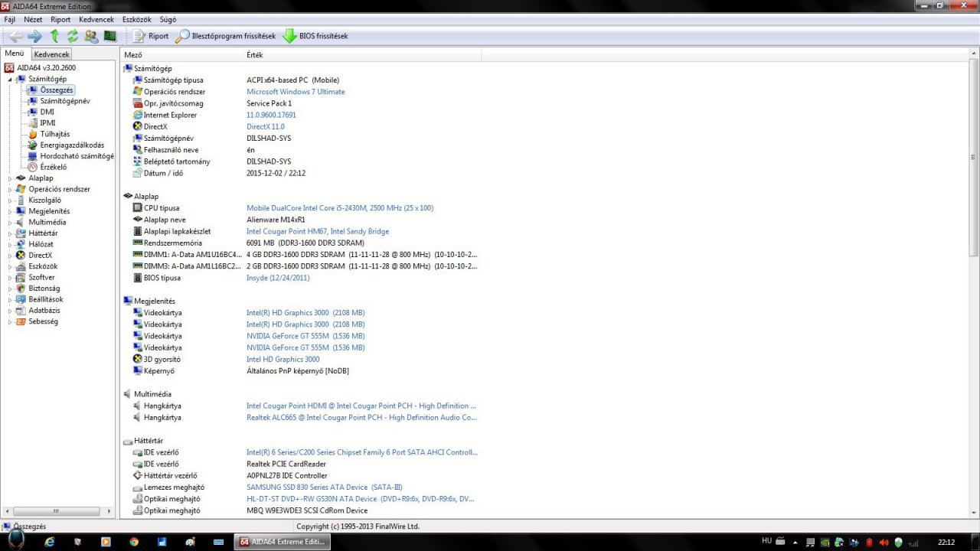Open the users icon in the toolbar
Viewport: 980px width, 551px height.
pos(91,36)
